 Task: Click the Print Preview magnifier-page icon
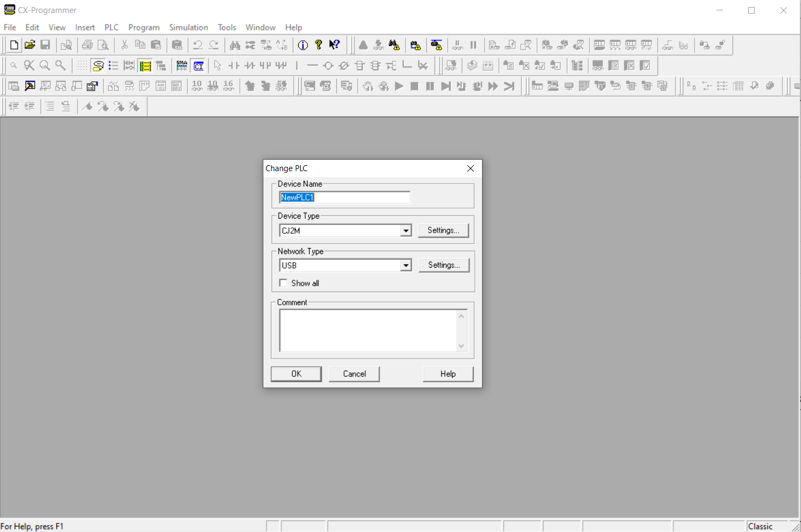click(103, 45)
